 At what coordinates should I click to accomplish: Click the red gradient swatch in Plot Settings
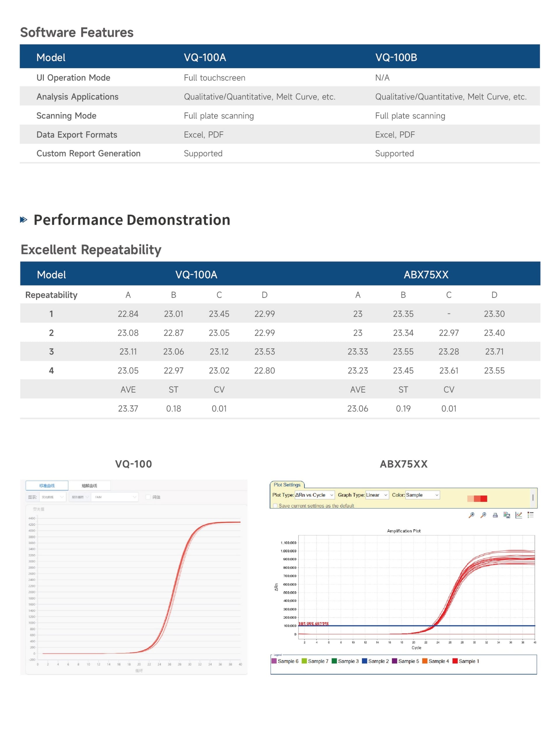point(477,498)
